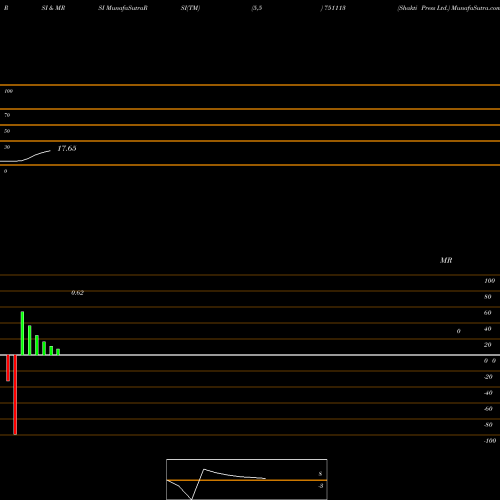
Task: Click the 17.65 RSI value label
Action: pos(67,148)
